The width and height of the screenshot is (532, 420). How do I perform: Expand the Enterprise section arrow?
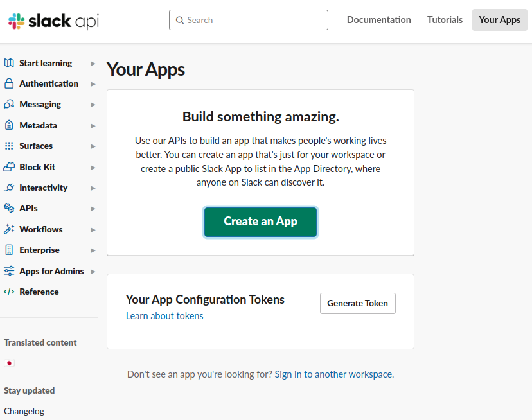tap(93, 250)
